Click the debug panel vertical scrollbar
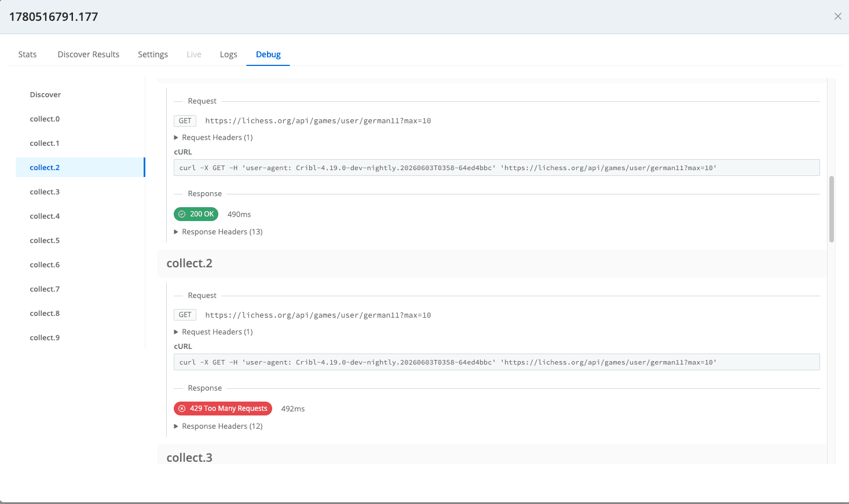849x504 pixels. point(832,209)
